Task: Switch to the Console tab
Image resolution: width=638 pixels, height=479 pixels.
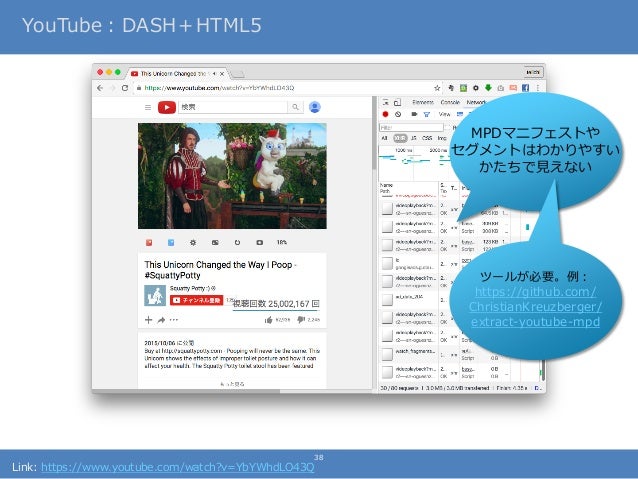Action: point(450,103)
